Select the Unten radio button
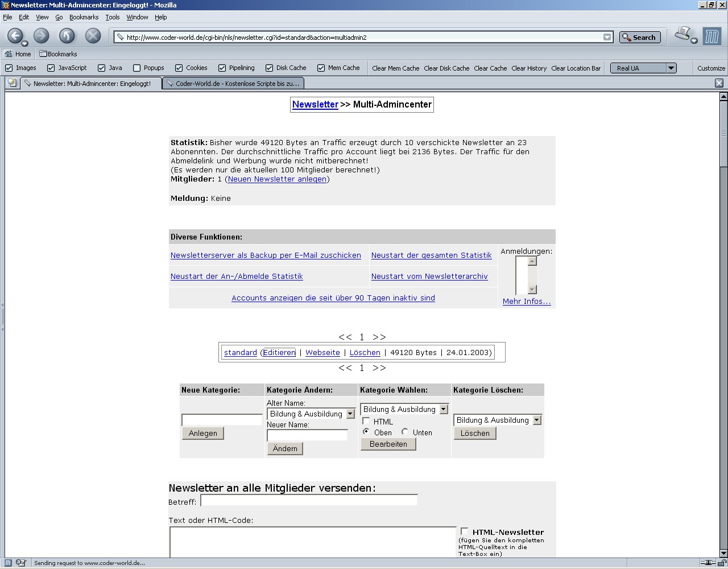Image resolution: width=728 pixels, height=569 pixels. (x=405, y=432)
